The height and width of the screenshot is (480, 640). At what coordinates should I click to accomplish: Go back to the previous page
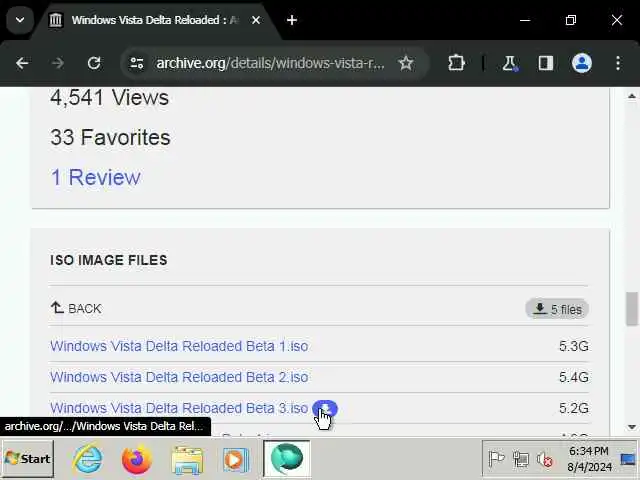point(22,63)
